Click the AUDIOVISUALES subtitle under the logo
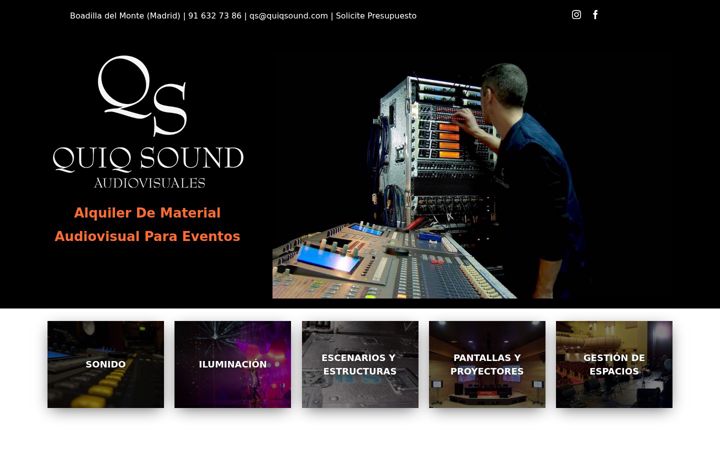This screenshot has height=450, width=720. pyautogui.click(x=150, y=183)
